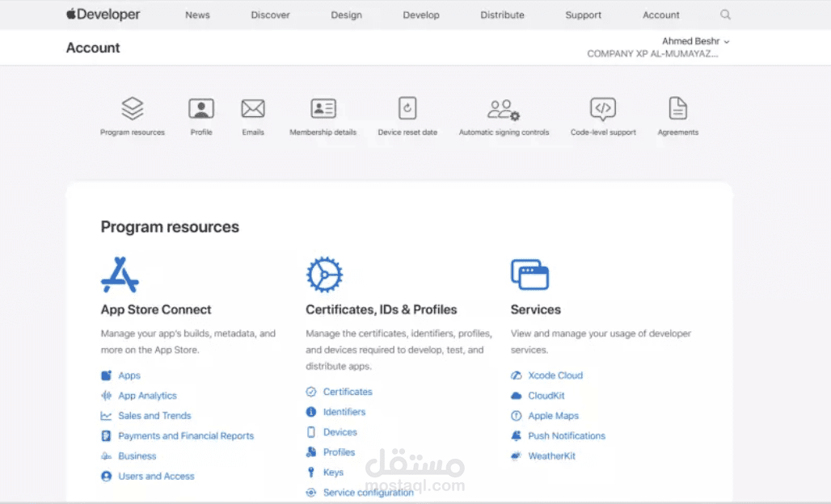Image resolution: width=831 pixels, height=504 pixels.
Task: Click the Users and Access person icon
Action: tap(107, 476)
